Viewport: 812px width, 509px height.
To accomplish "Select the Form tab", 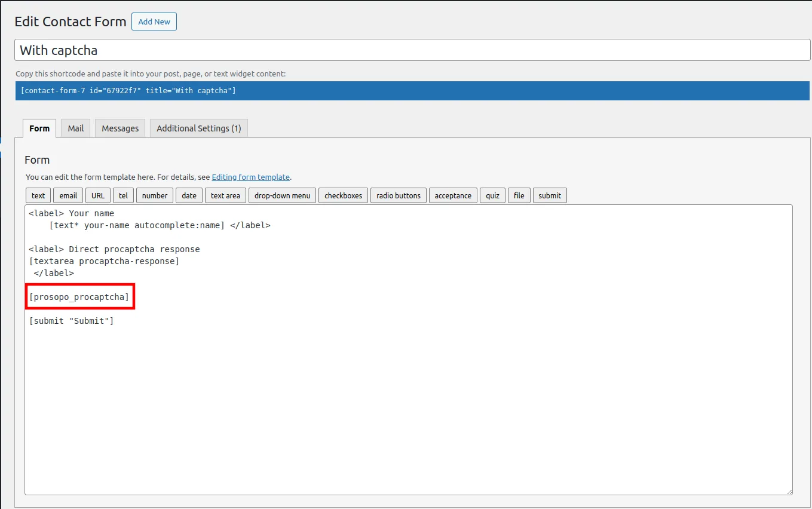I will pyautogui.click(x=39, y=128).
